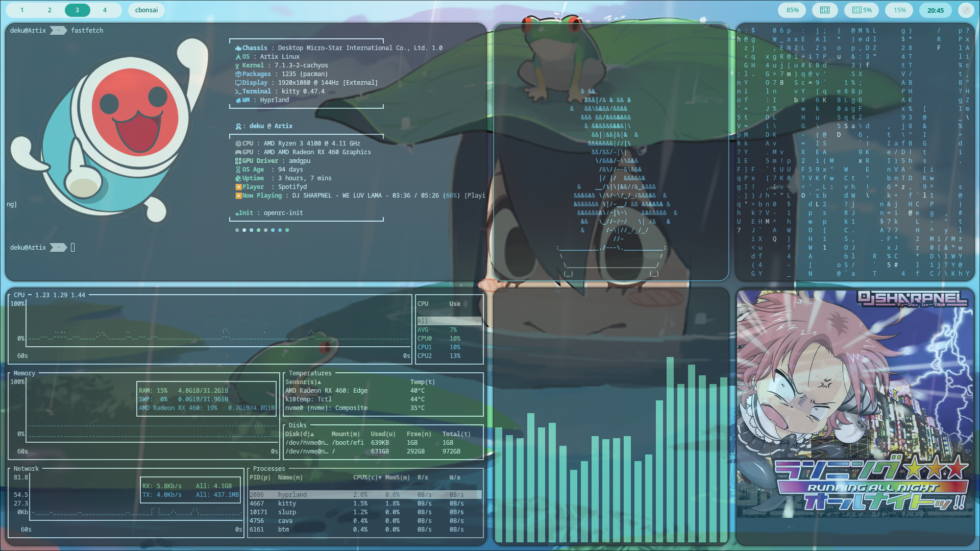Open the Steam tray icon in the top bar
980x551 pixels.
point(966,10)
